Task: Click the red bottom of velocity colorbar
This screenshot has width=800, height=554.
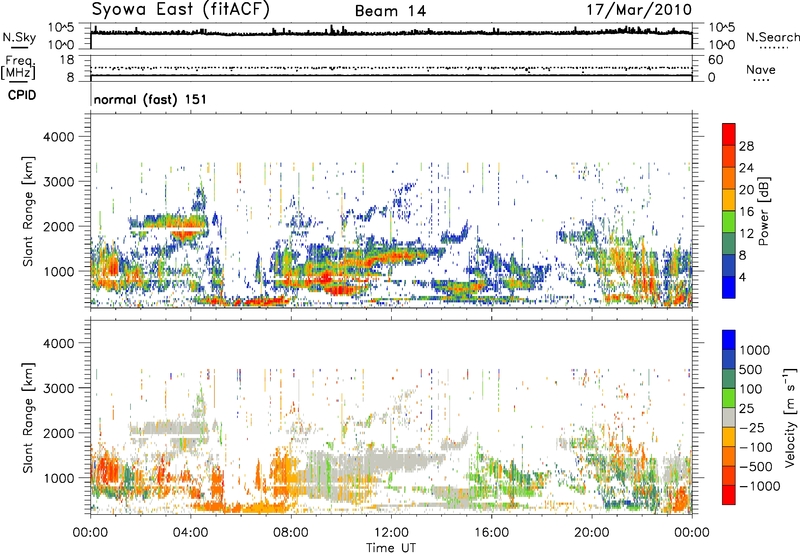Action: click(729, 495)
